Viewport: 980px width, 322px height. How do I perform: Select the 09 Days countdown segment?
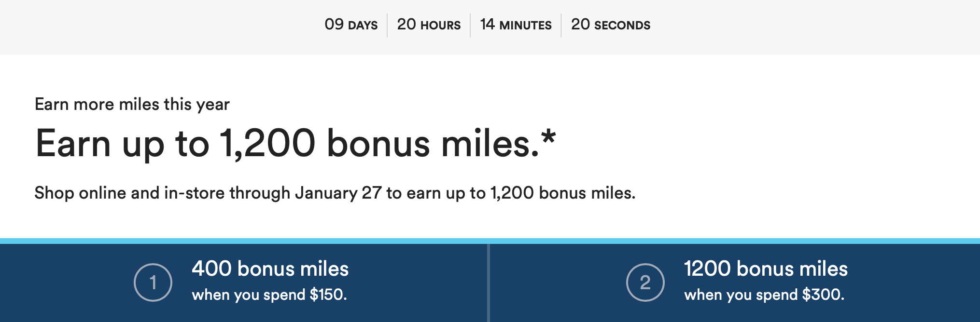pyautogui.click(x=351, y=25)
